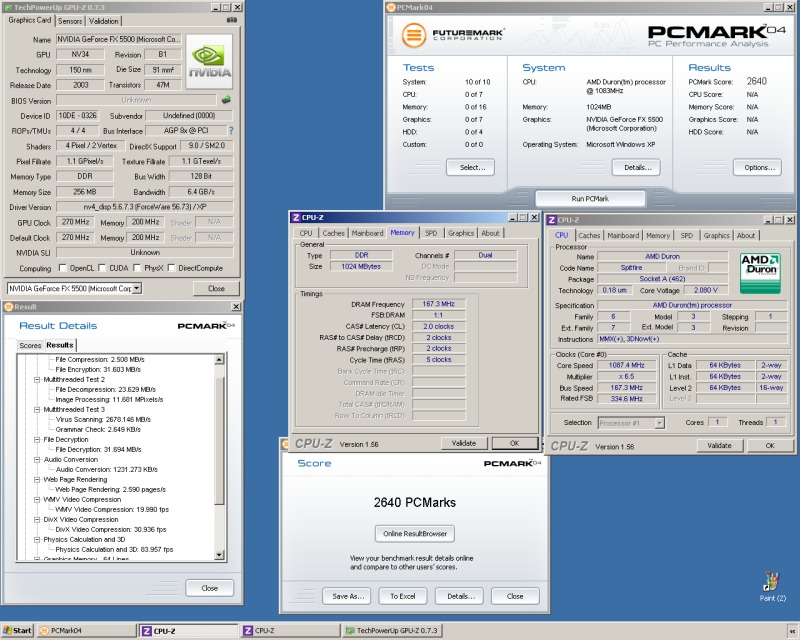This screenshot has width=800, height=640.
Task: Enable the OpenCL checkbox
Action: point(62,267)
